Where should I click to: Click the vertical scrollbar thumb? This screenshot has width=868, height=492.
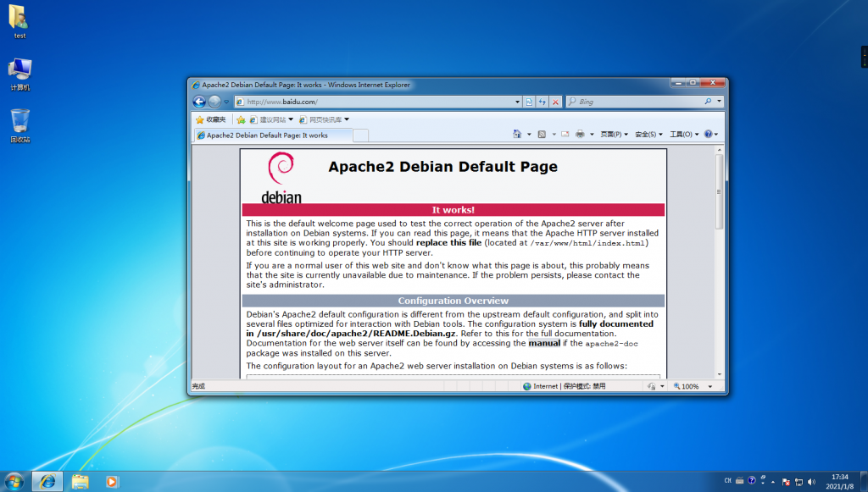pyautogui.click(x=720, y=192)
